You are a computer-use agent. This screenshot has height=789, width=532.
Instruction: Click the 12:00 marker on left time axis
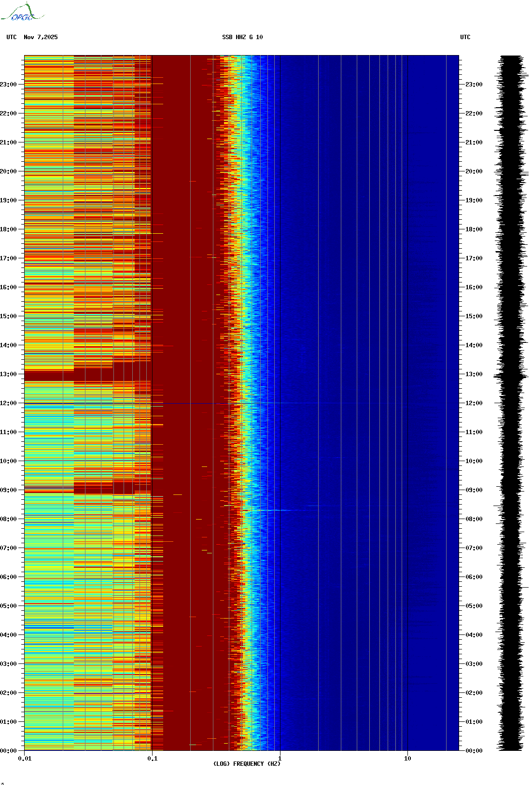click(x=8, y=403)
